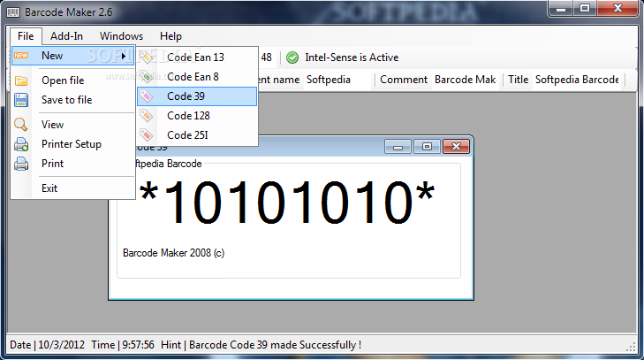Minimize the Code 39 child window
The height and width of the screenshot is (360, 644).
click(398, 147)
